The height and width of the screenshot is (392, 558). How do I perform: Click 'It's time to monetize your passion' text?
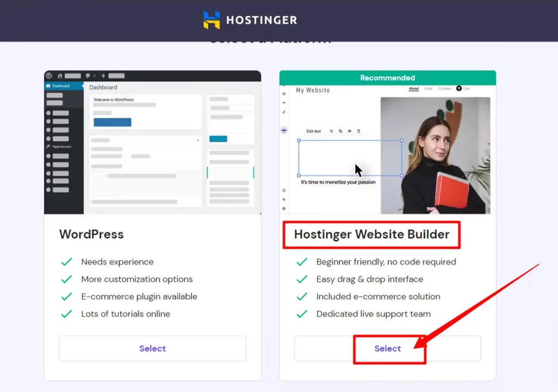point(338,182)
